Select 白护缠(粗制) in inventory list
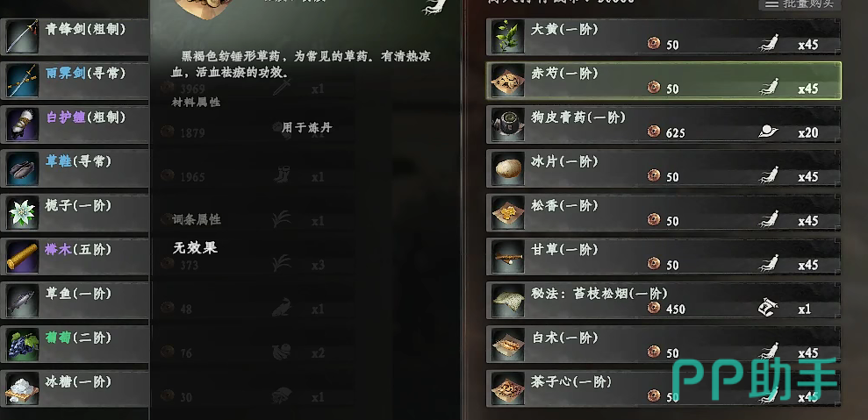 (x=75, y=125)
